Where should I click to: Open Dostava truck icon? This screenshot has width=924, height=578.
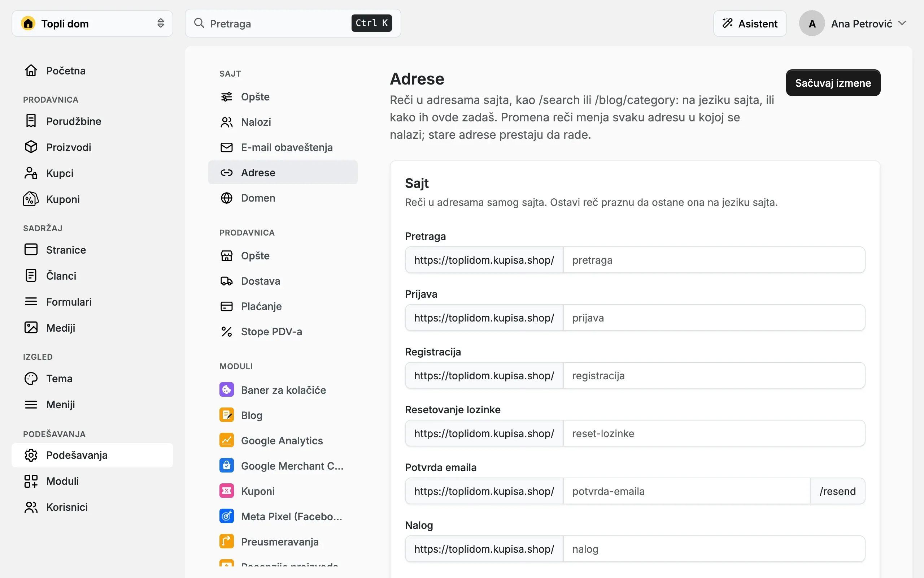226,281
